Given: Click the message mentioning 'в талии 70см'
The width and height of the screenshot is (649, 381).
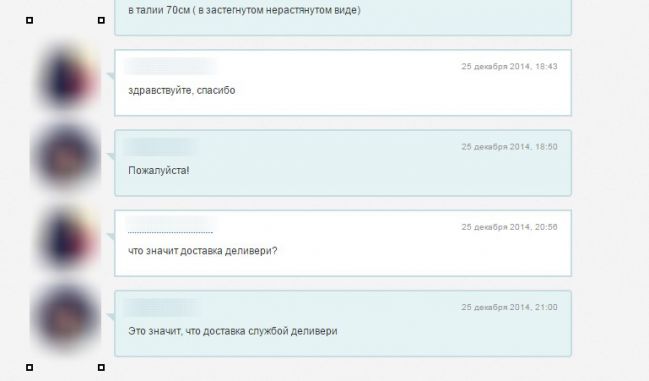Looking at the screenshot, I should tap(343, 17).
